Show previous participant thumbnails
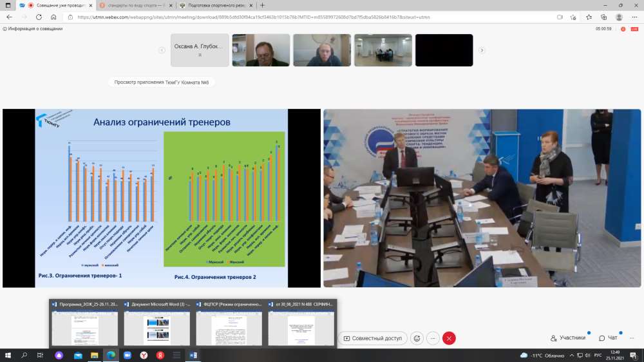The height and width of the screenshot is (362, 644). click(162, 50)
